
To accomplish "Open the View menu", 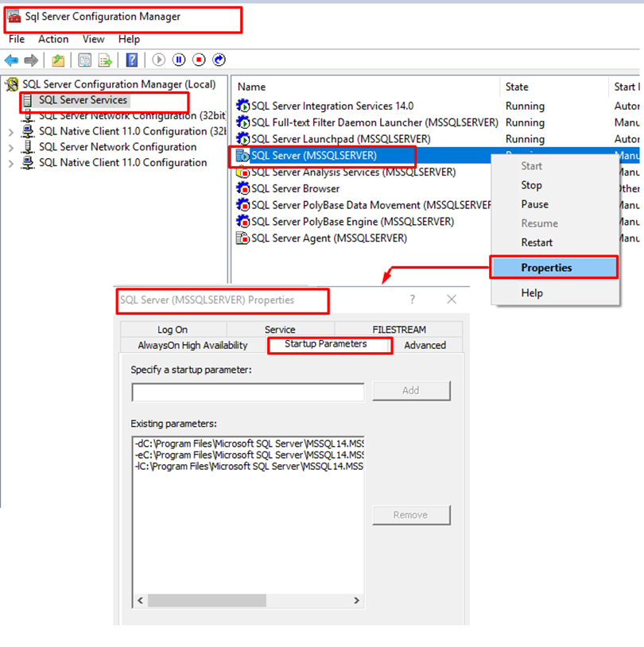I will 93,39.
